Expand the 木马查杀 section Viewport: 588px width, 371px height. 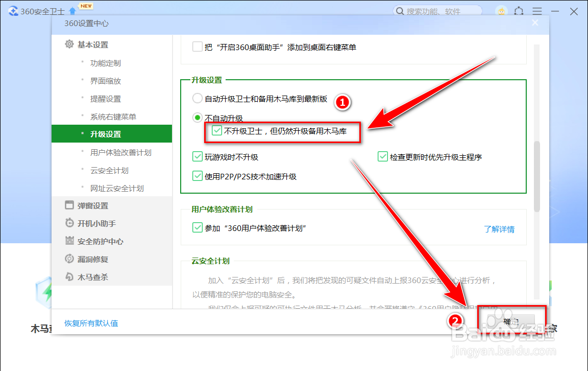pyautogui.click(x=92, y=277)
